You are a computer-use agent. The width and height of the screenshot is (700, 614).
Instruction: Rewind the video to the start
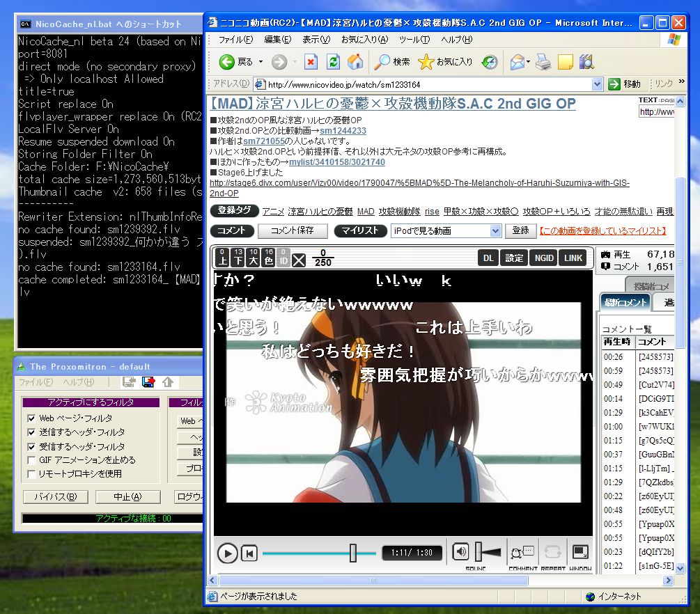pos(249,553)
